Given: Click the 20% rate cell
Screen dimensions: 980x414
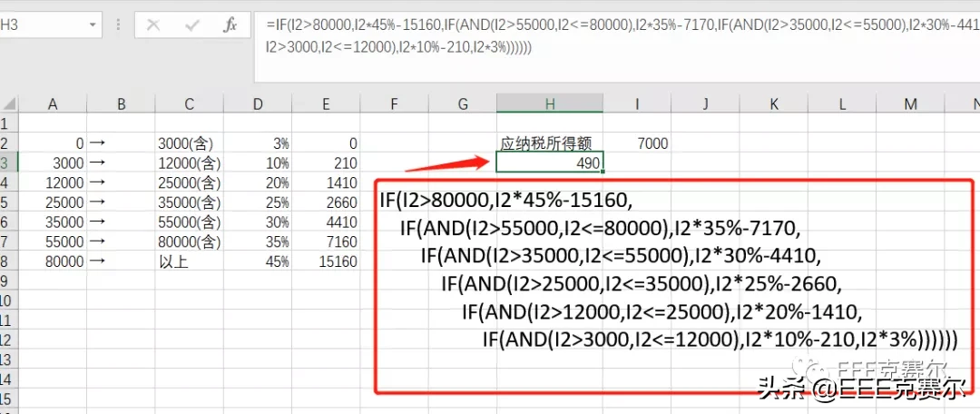Looking at the screenshot, I should click(x=258, y=182).
